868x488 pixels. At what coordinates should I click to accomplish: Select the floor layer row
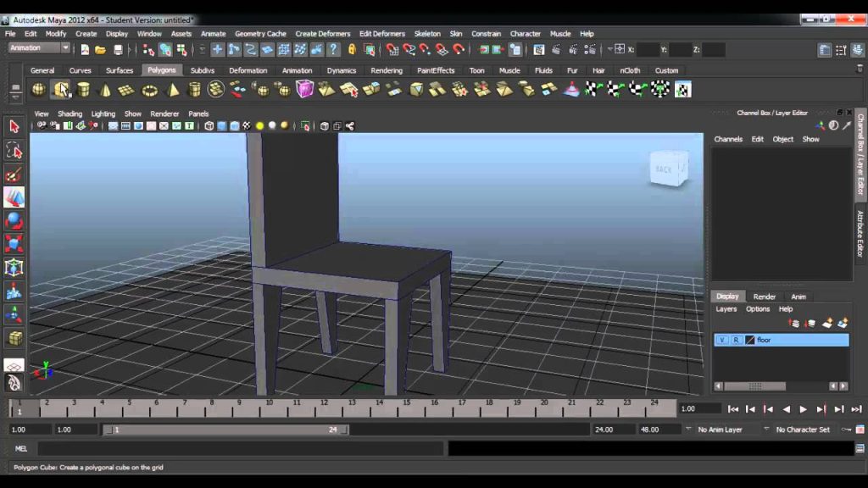tap(781, 340)
